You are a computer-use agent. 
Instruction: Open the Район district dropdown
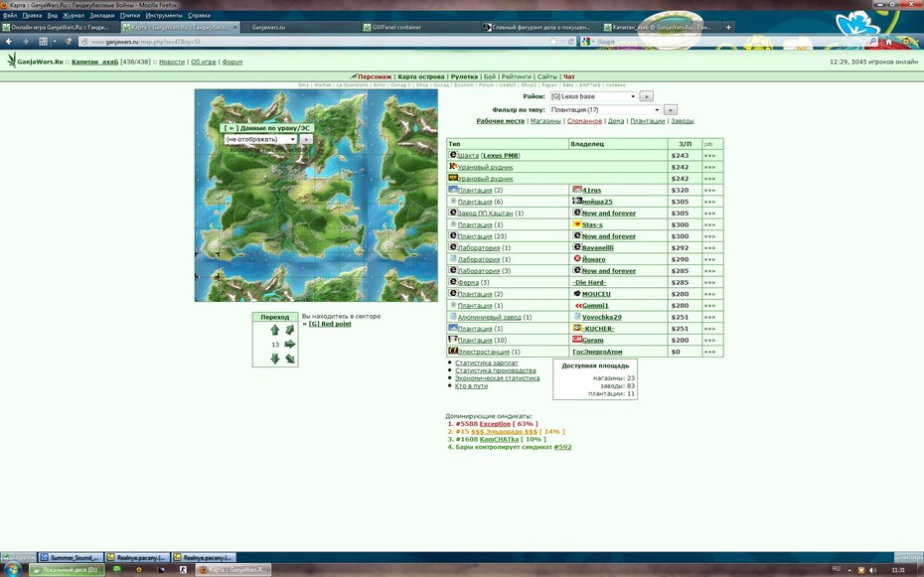tap(593, 96)
